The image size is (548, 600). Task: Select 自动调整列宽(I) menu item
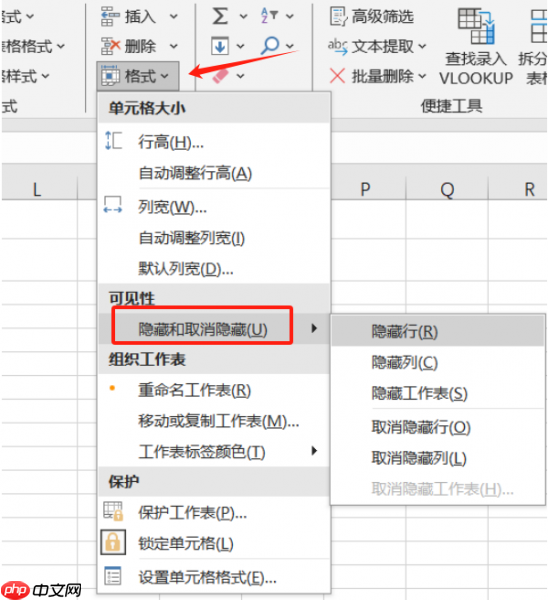(214, 238)
